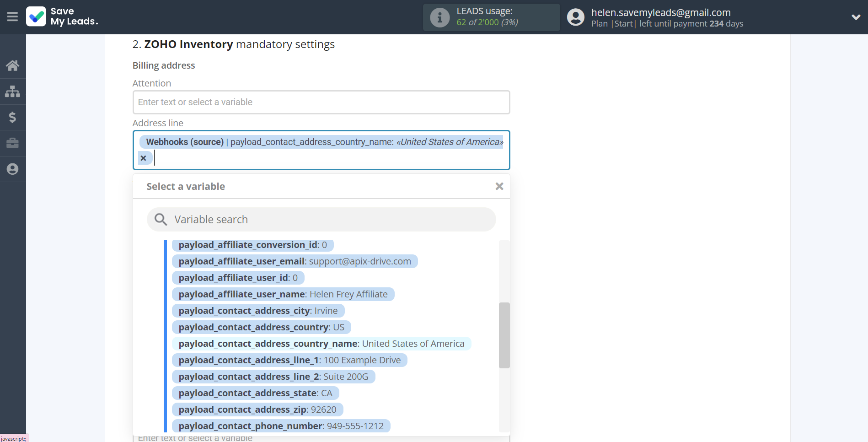The width and height of the screenshot is (868, 442).
Task: Select payload_affiliate_user_id variable
Action: click(x=238, y=278)
